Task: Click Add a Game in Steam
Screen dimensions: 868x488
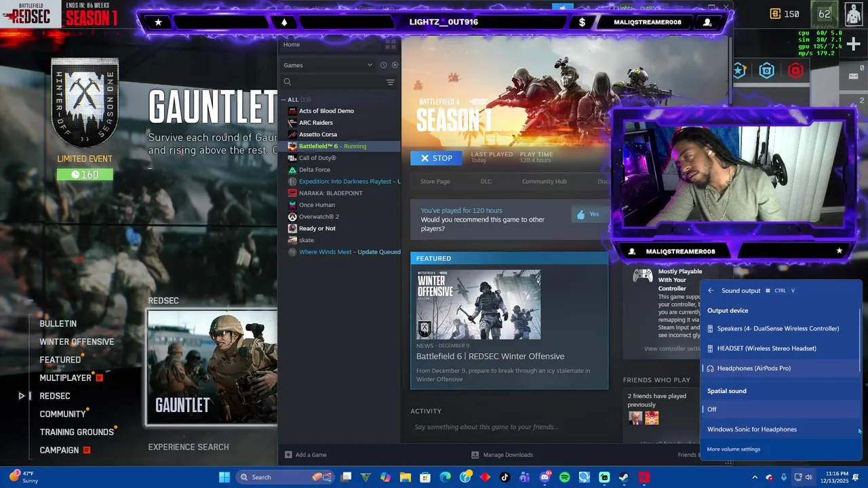Action: click(x=306, y=455)
